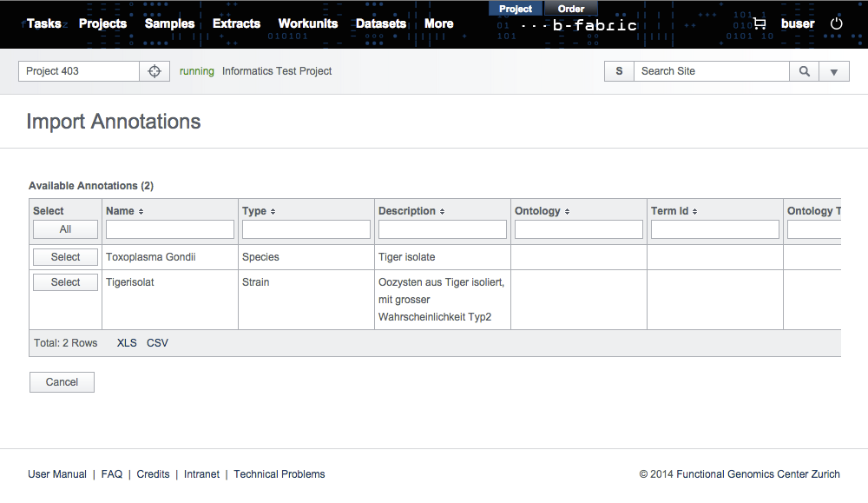
Task: Open the Samples menu
Action: (169, 23)
